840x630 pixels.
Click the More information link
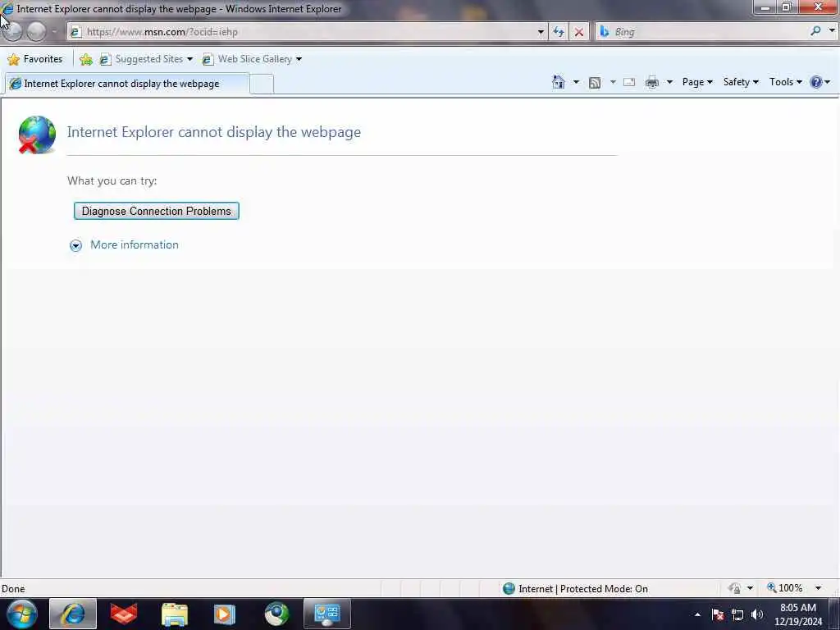135,244
